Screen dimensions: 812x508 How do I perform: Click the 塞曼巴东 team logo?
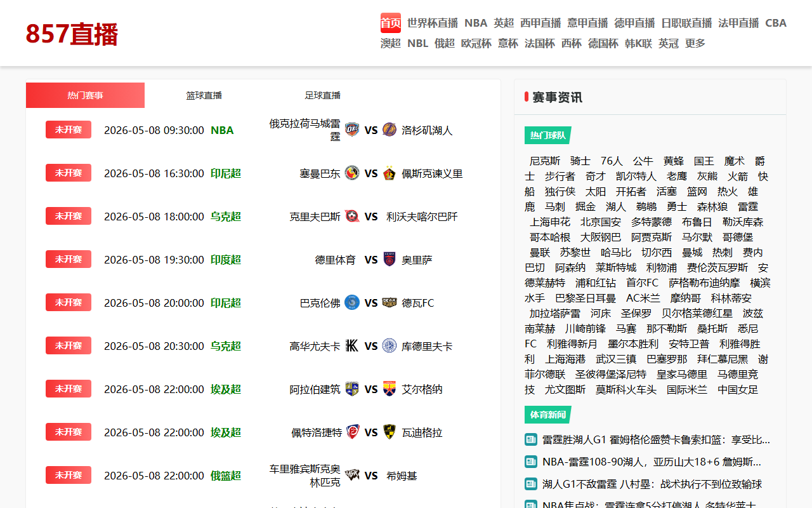(352, 173)
